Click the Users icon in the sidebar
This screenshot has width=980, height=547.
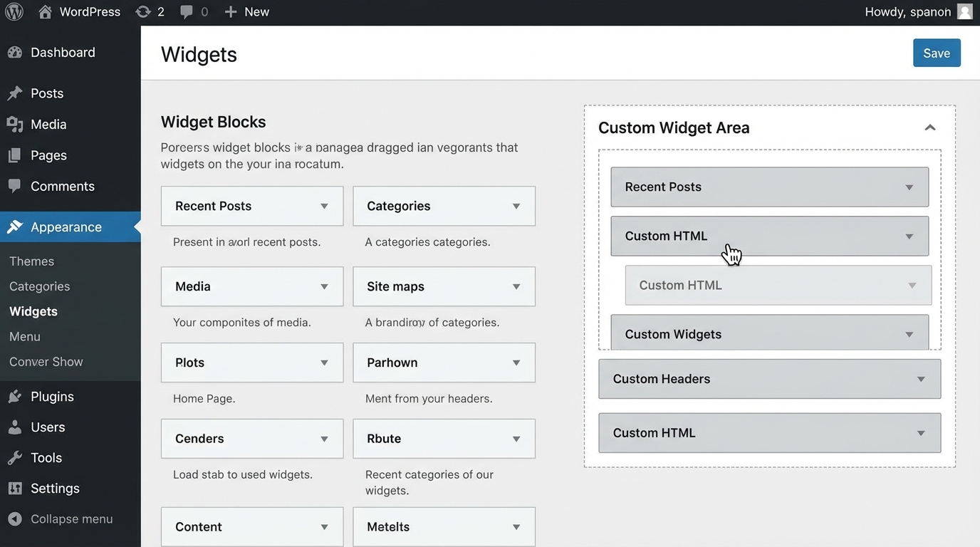coord(16,427)
